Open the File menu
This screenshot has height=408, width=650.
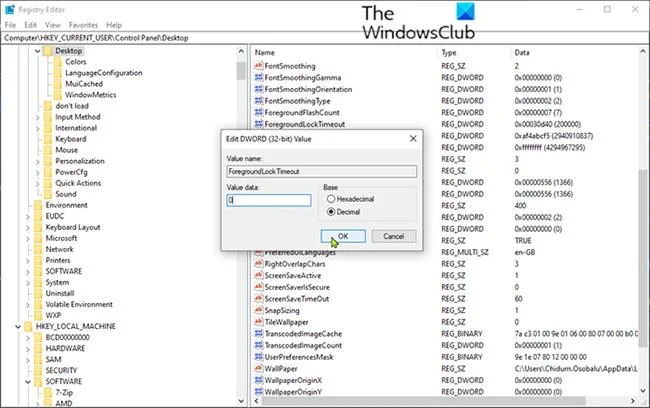[x=10, y=25]
